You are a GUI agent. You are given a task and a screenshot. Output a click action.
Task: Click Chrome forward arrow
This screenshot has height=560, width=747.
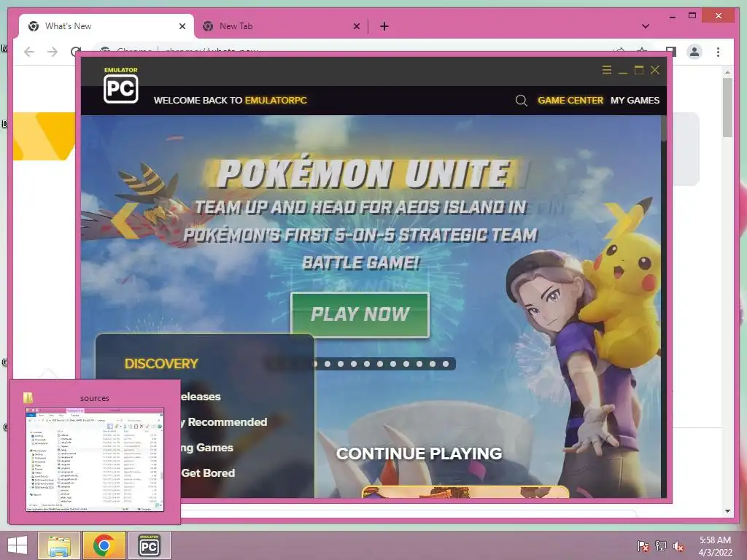pyautogui.click(x=53, y=52)
